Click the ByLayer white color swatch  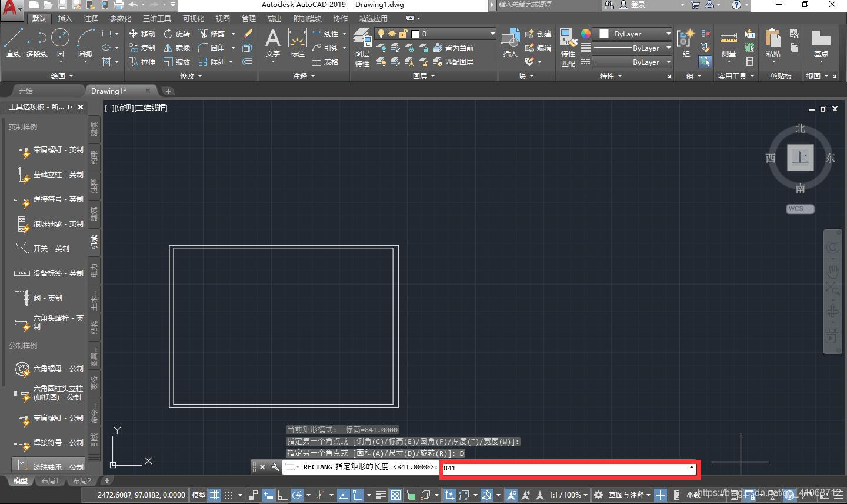[604, 34]
